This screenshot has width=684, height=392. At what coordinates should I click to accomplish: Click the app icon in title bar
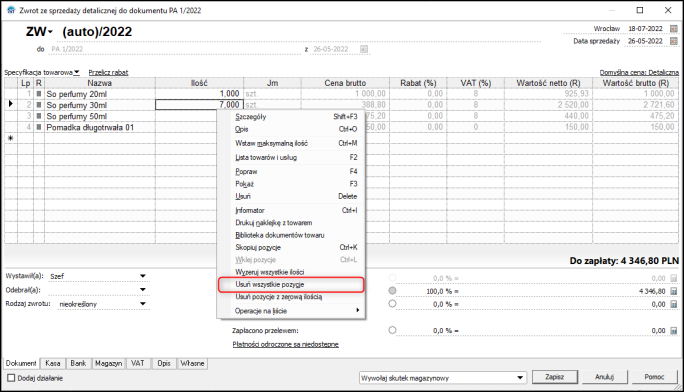point(11,10)
